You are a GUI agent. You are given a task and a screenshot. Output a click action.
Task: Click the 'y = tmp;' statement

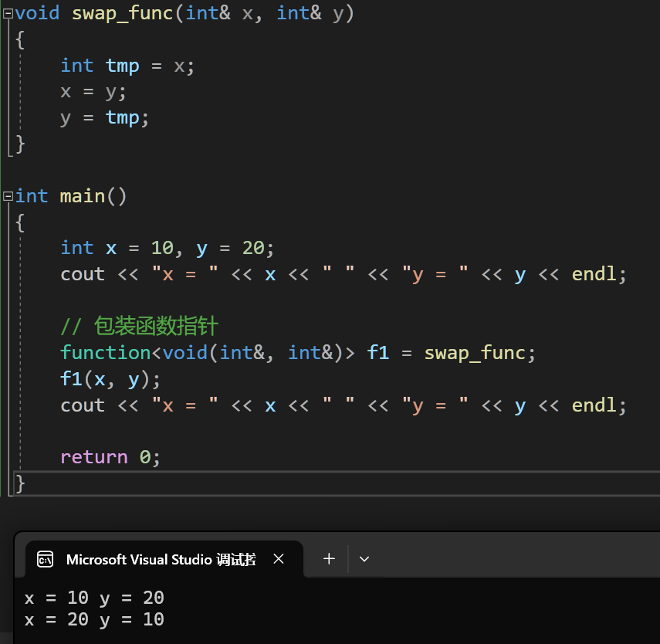tap(104, 118)
